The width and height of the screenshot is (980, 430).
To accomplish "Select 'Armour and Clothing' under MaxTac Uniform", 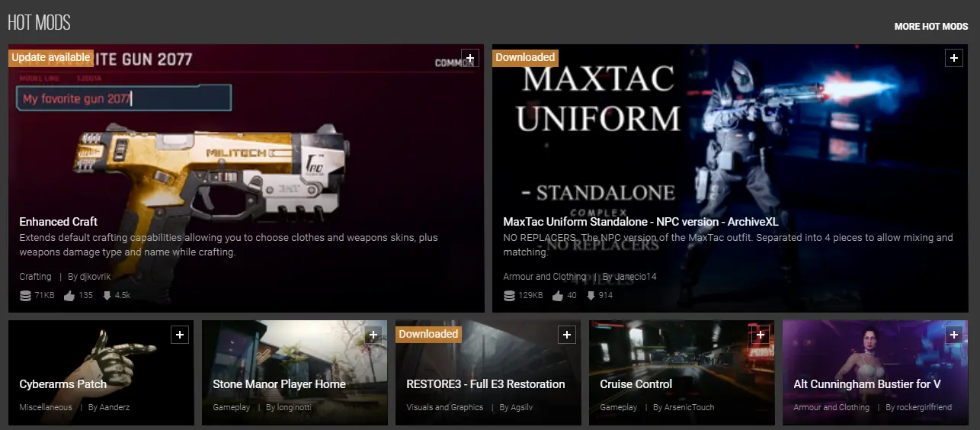I will point(545,277).
